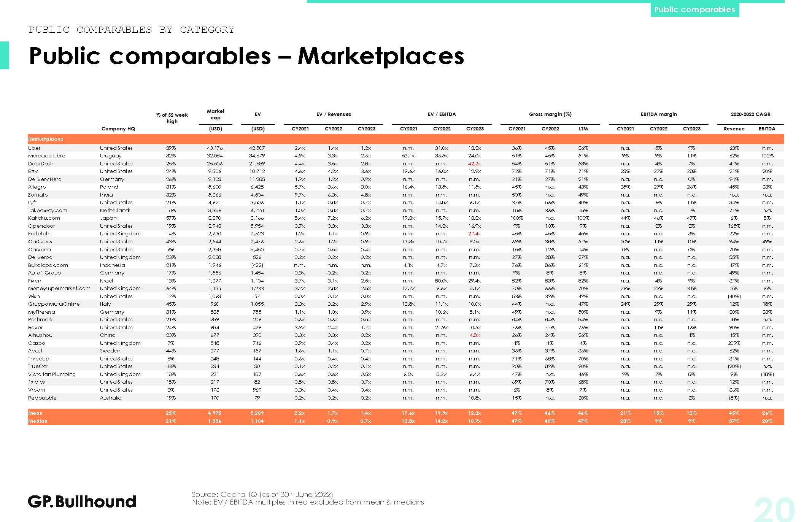Viewport: 812px width, 522px height.
Task: Select the Mean summary row label
Action: coord(35,413)
